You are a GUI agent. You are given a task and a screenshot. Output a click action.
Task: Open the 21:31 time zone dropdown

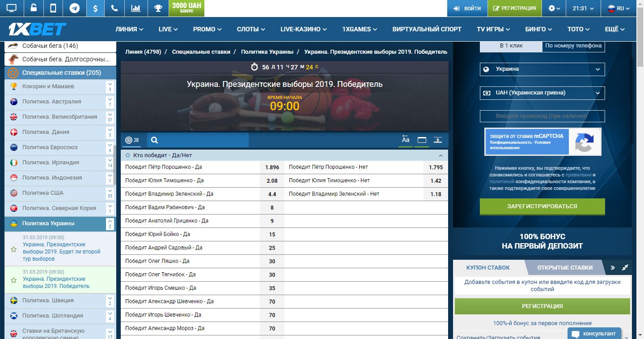(x=583, y=9)
